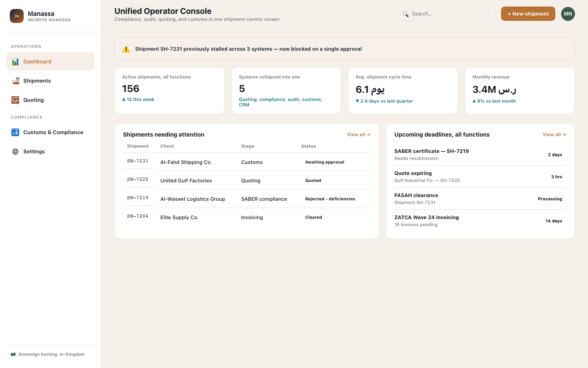
Task: Open the MN user avatar
Action: pyautogui.click(x=568, y=14)
